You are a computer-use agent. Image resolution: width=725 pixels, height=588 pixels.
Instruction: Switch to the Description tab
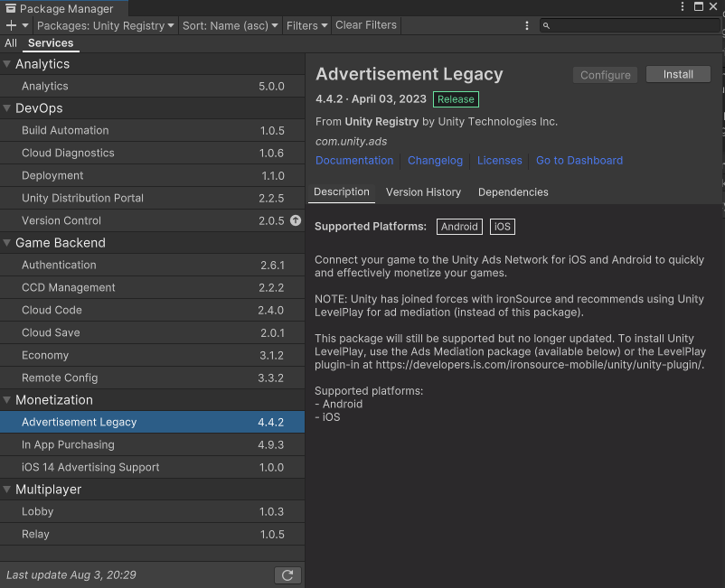[x=342, y=192]
